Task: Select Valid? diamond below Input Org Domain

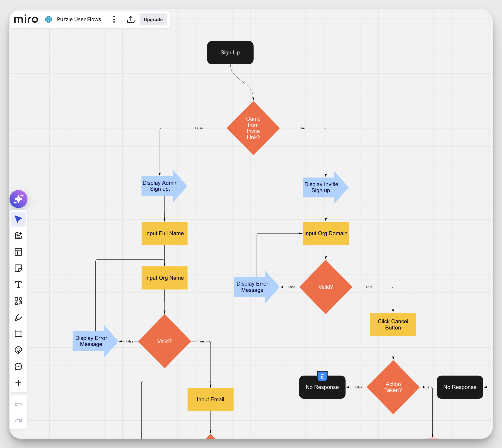Action: coord(325,287)
